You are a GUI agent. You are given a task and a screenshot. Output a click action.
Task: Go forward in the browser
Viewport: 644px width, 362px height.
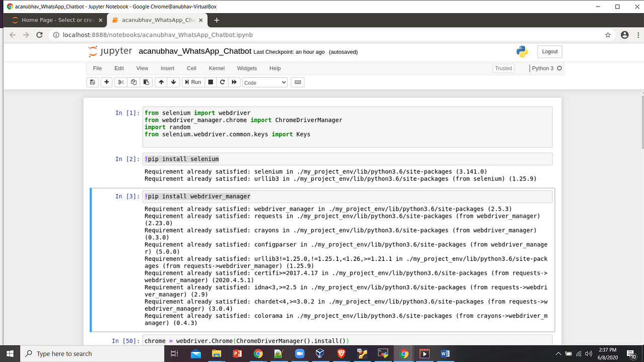coord(26,35)
